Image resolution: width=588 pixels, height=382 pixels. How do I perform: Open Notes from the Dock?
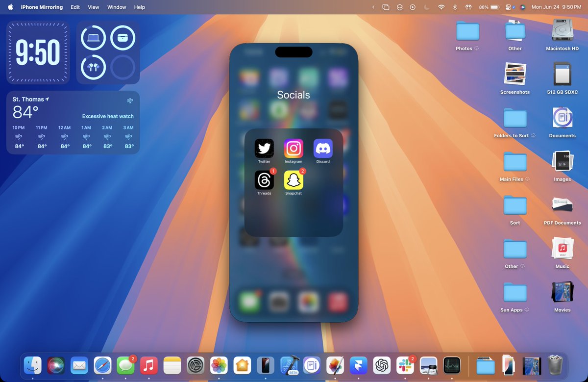point(172,365)
